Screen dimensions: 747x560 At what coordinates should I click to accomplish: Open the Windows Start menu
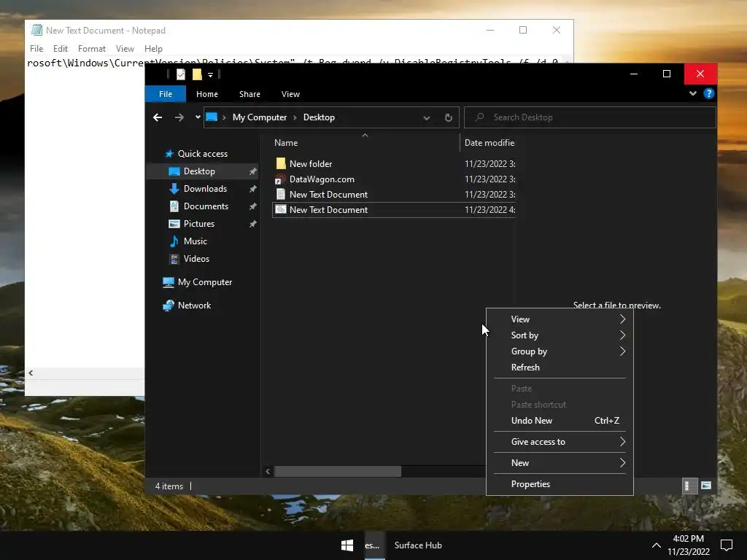click(x=347, y=545)
